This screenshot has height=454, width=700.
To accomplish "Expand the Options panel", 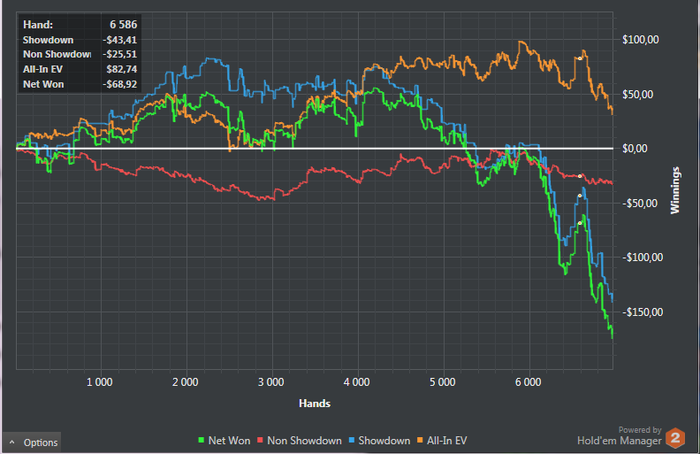I will coord(32,442).
